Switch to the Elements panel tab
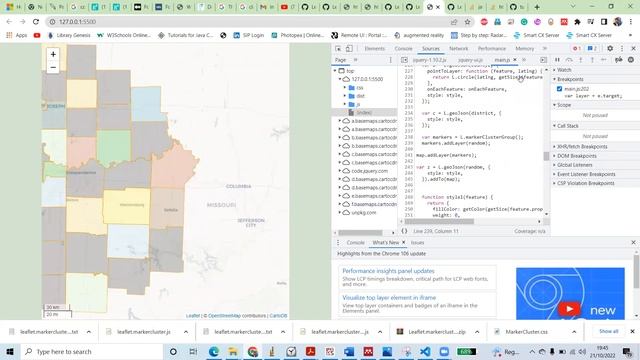 click(x=374, y=49)
